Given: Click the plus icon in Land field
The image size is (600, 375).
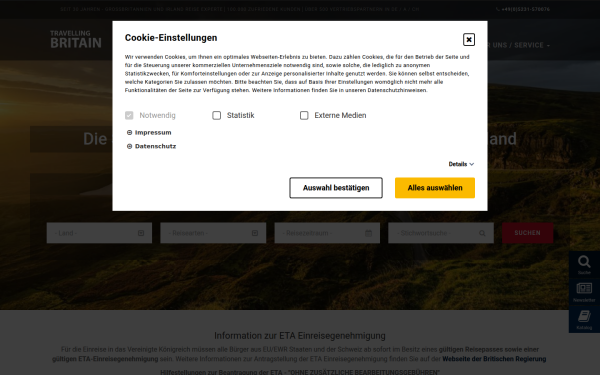Looking at the screenshot, I should click(141, 233).
